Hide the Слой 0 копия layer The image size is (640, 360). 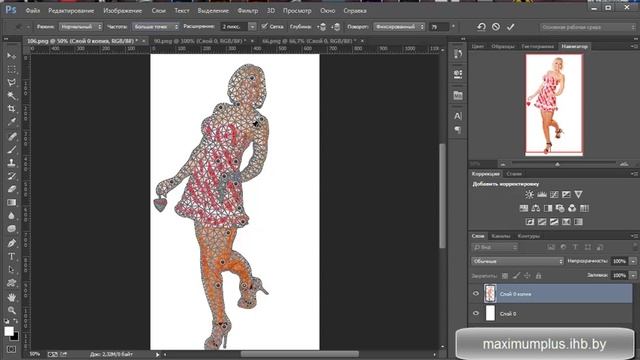coord(476,293)
